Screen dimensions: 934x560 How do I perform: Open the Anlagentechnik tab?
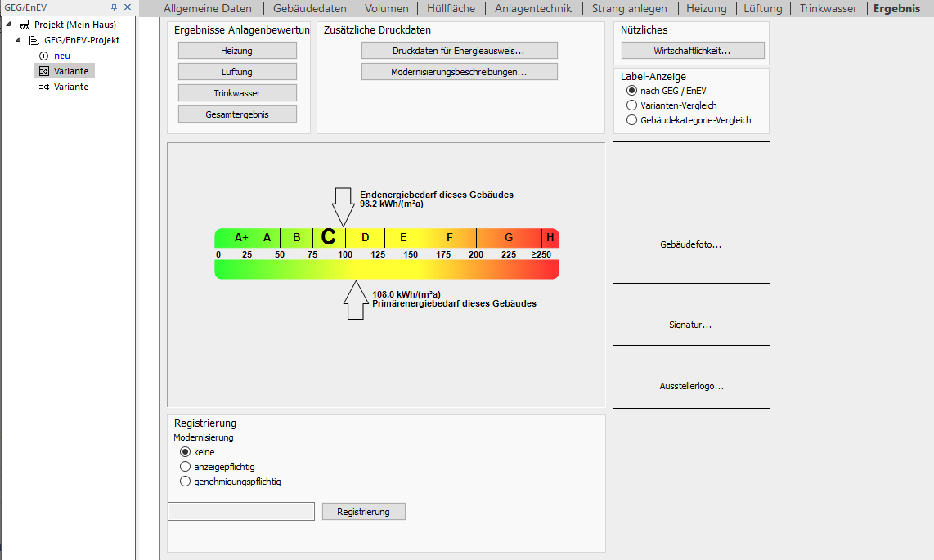(x=533, y=8)
